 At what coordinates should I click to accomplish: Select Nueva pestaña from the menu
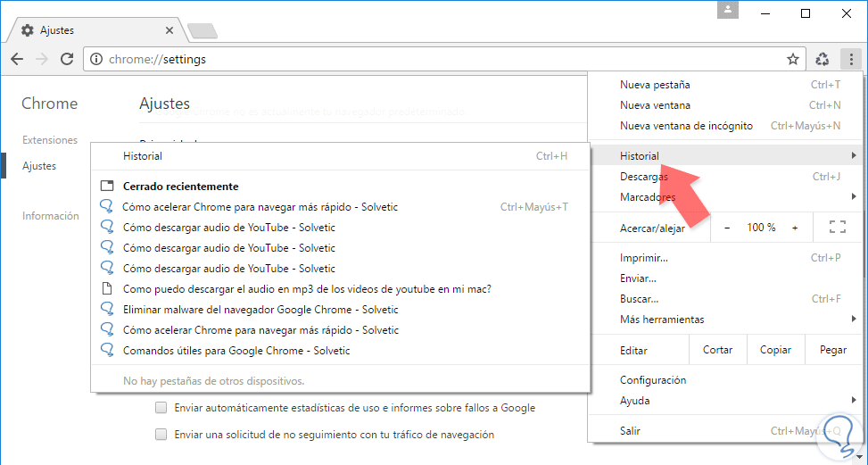coord(724,85)
